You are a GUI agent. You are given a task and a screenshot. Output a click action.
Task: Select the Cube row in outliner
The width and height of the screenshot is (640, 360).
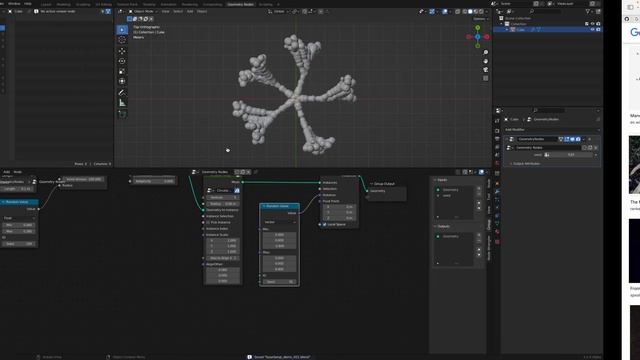point(547,30)
